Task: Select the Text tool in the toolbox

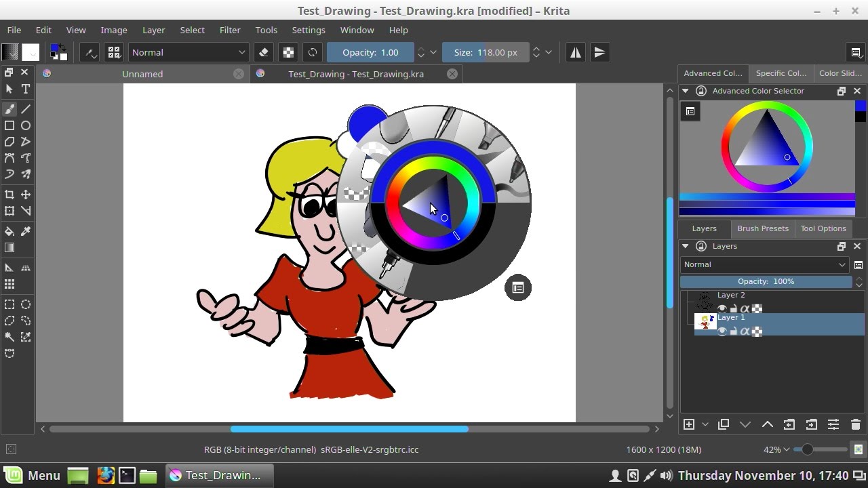Action: click(26, 89)
